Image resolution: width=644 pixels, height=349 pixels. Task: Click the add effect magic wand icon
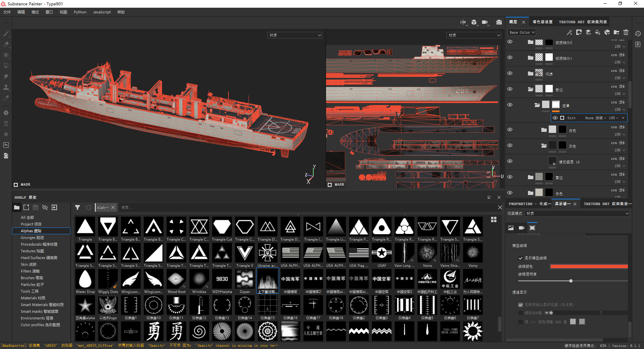point(570,32)
